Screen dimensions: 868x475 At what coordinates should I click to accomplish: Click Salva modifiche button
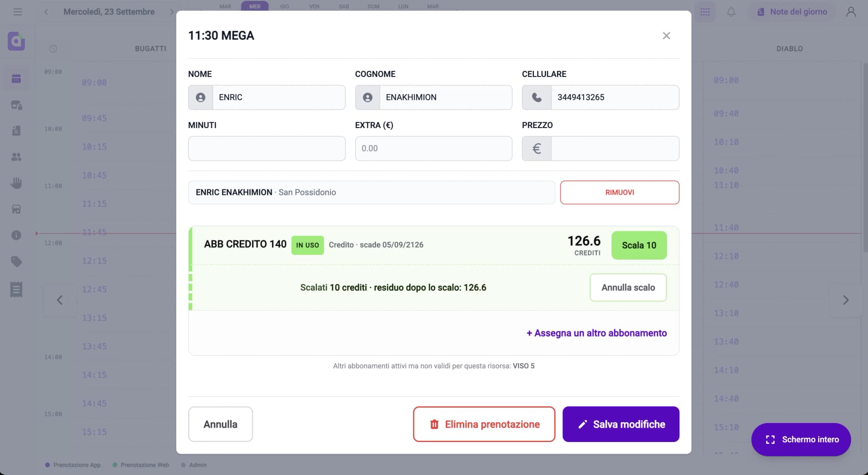tap(621, 424)
